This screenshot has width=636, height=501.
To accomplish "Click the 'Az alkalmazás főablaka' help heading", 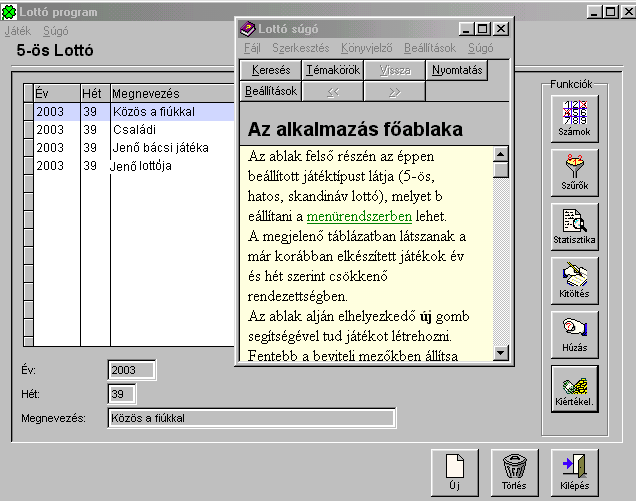I will click(355, 129).
